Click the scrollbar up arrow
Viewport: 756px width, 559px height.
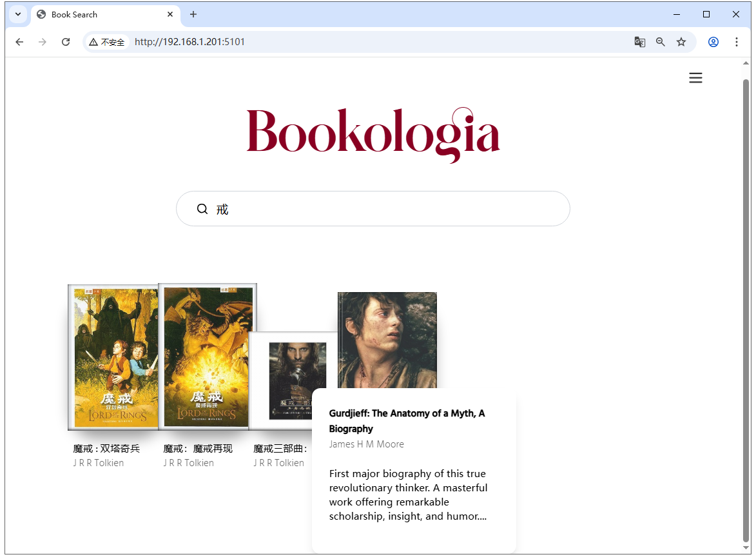(746, 63)
